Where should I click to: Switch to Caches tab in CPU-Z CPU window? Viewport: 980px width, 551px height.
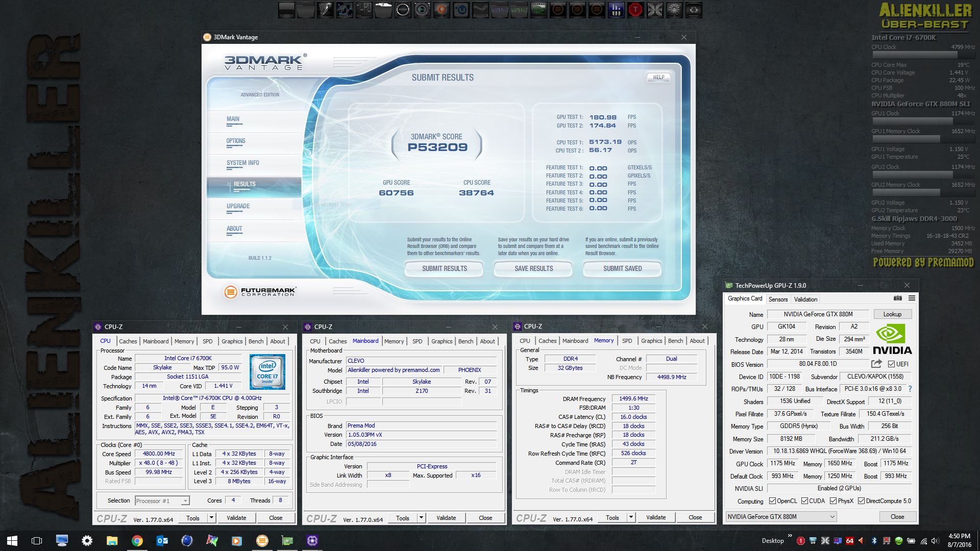pyautogui.click(x=128, y=341)
